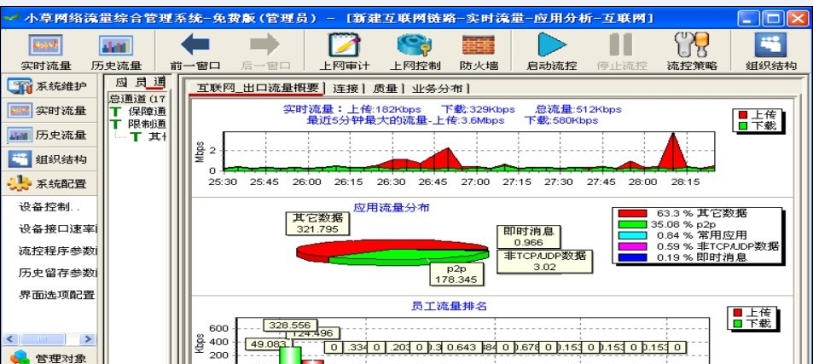Click the green 下载 swatch in ranking legend

click(737, 324)
